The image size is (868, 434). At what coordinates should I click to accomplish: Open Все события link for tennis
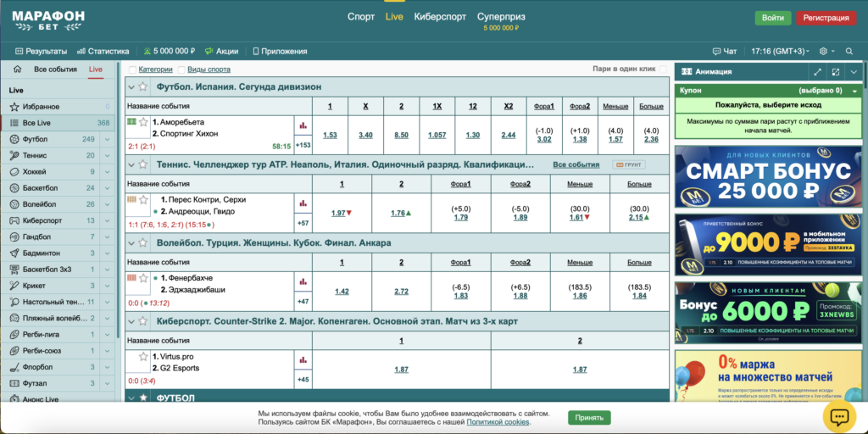pos(576,164)
